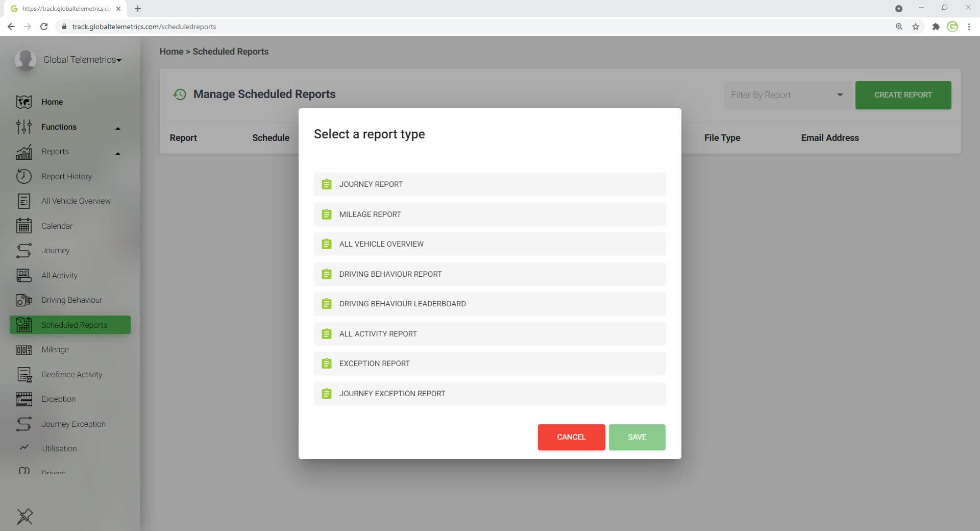Screen dimensions: 980x531
Task: Click the Geofence Activity icon
Action: pyautogui.click(x=23, y=375)
